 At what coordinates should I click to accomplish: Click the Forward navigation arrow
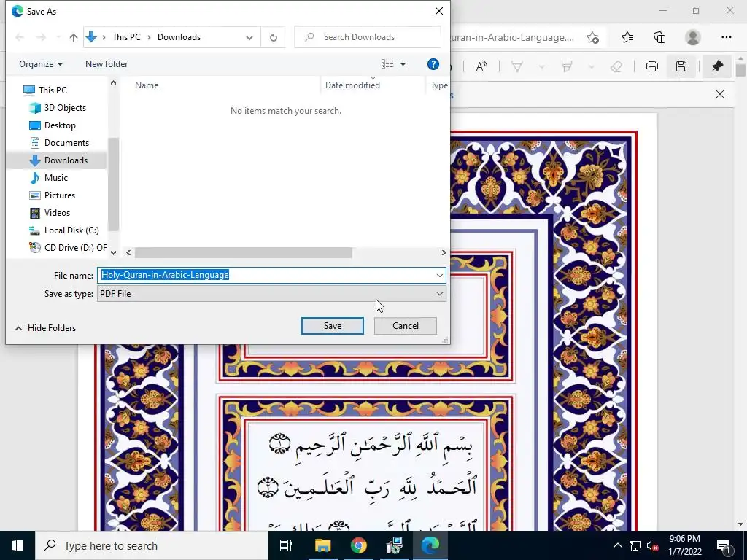[42, 37]
